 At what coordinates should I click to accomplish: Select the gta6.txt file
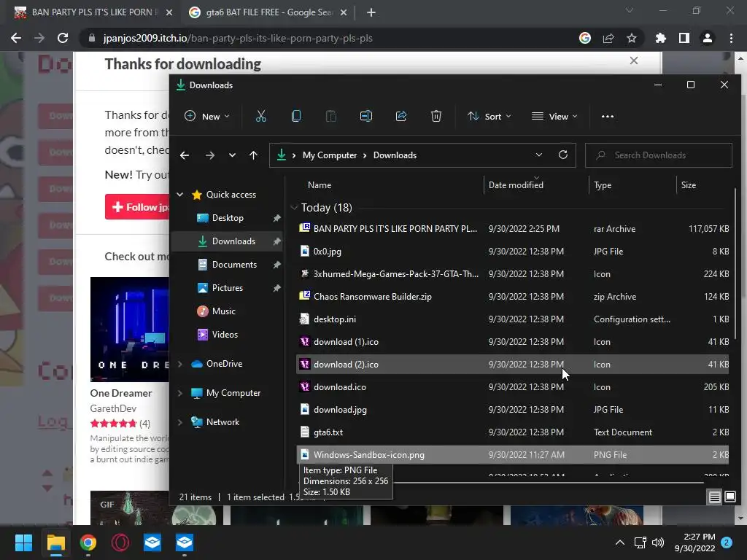point(513,432)
